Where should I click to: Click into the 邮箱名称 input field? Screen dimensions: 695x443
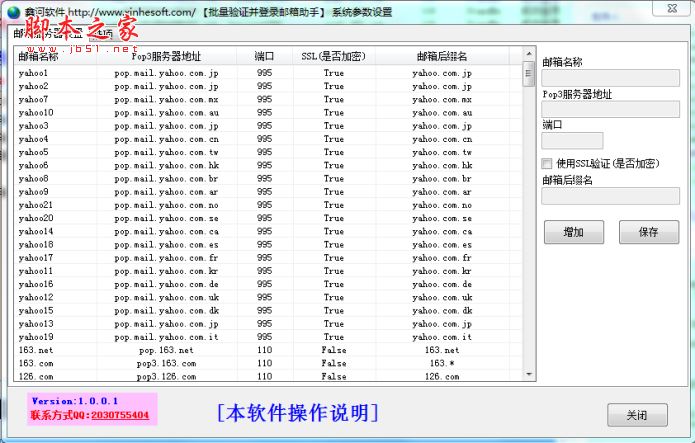pos(610,78)
